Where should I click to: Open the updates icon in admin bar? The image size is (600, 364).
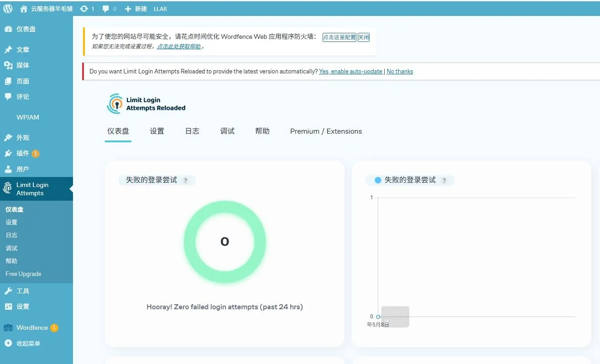(84, 9)
